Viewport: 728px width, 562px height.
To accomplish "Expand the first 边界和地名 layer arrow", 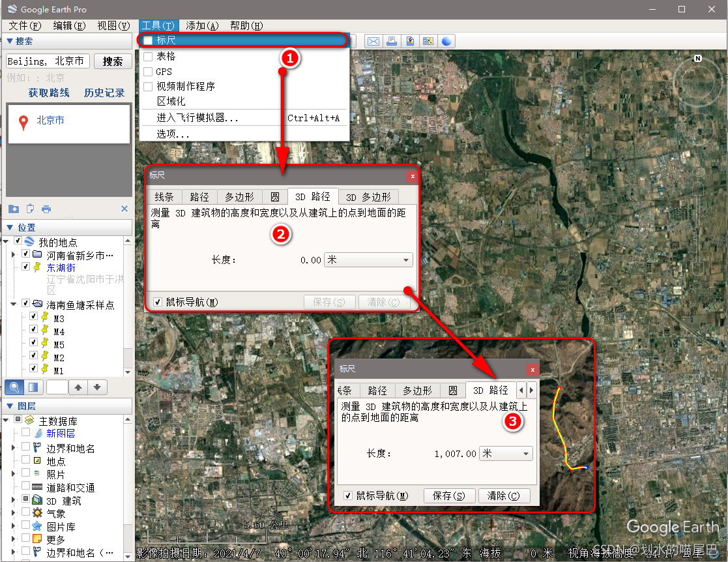I will point(13,447).
